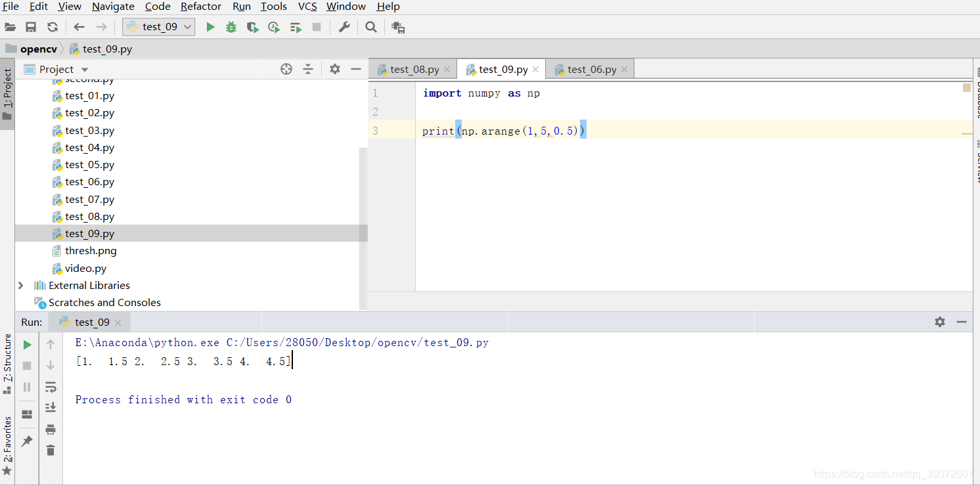980x486 pixels.
Task: Click the toolbar Stop square icon
Action: coord(317,27)
